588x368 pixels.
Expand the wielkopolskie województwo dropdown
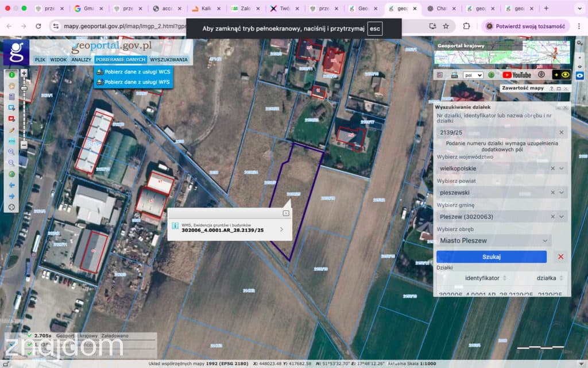[x=562, y=168]
